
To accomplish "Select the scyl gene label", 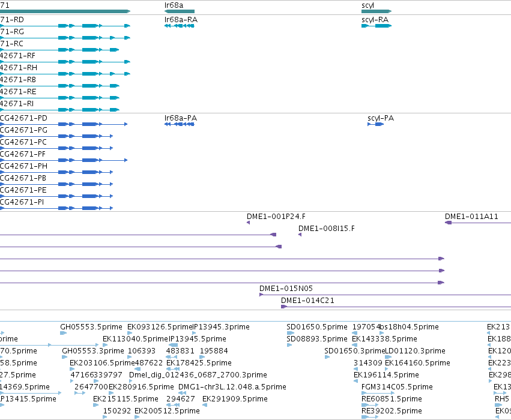I will tap(367, 5).
